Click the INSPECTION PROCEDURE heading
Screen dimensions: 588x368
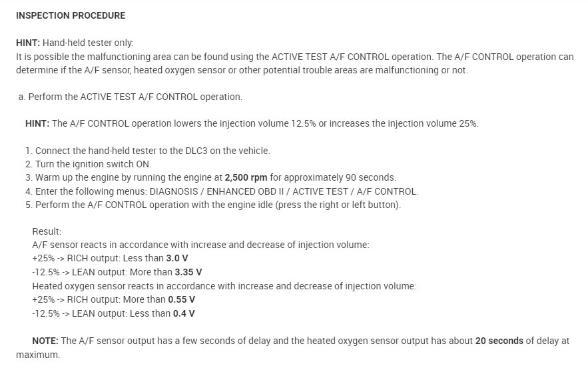(71, 15)
